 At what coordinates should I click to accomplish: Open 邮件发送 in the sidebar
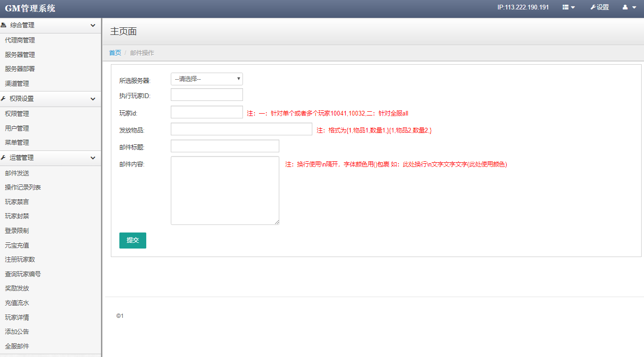pyautogui.click(x=17, y=173)
